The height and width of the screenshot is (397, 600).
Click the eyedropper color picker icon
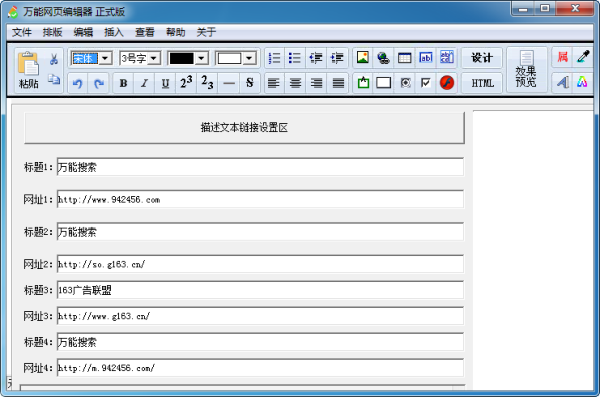coord(583,57)
